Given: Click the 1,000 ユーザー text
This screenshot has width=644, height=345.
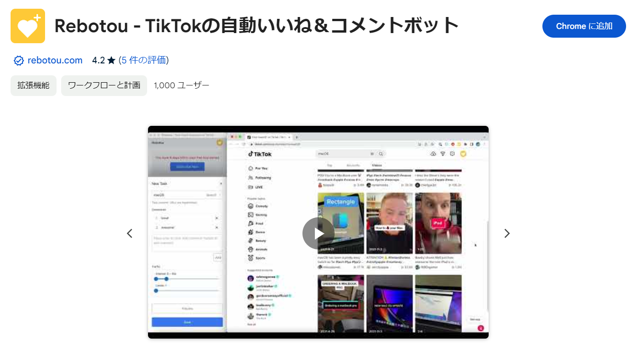Looking at the screenshot, I should [x=182, y=85].
